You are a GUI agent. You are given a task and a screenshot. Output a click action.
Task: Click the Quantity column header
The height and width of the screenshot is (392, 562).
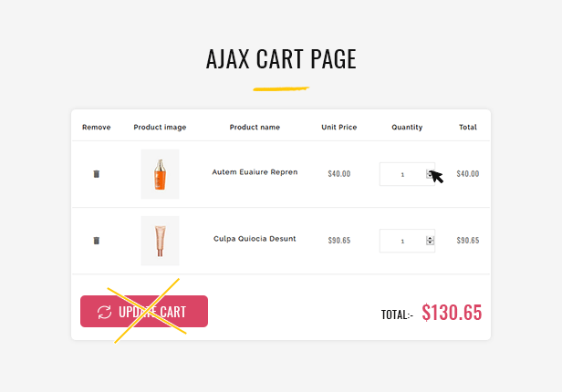pyautogui.click(x=407, y=127)
